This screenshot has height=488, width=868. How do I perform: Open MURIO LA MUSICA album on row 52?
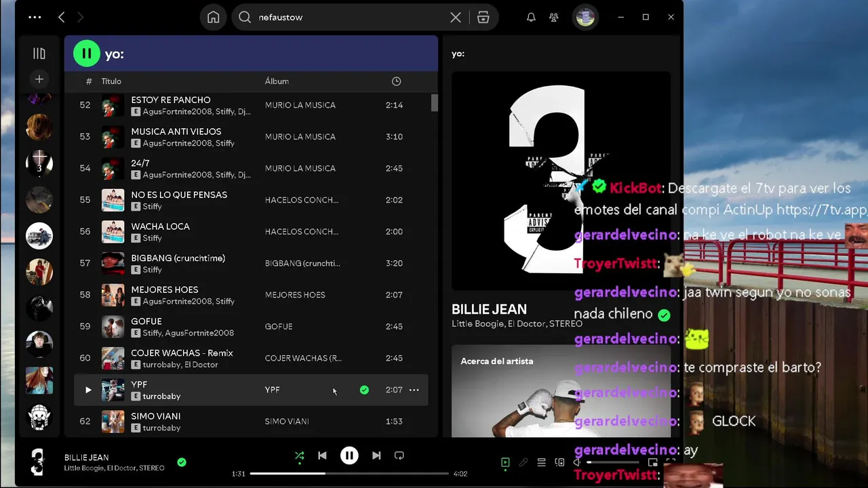click(x=300, y=105)
